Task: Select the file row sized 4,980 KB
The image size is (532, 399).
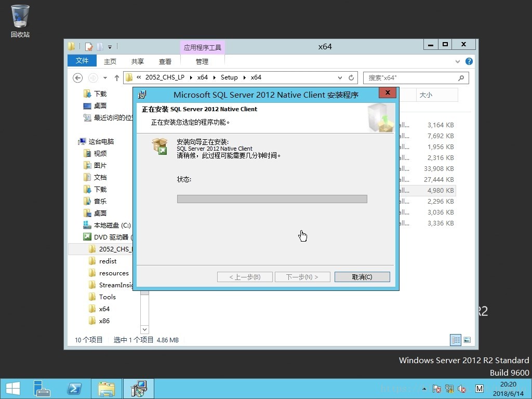Action: pyautogui.click(x=428, y=190)
